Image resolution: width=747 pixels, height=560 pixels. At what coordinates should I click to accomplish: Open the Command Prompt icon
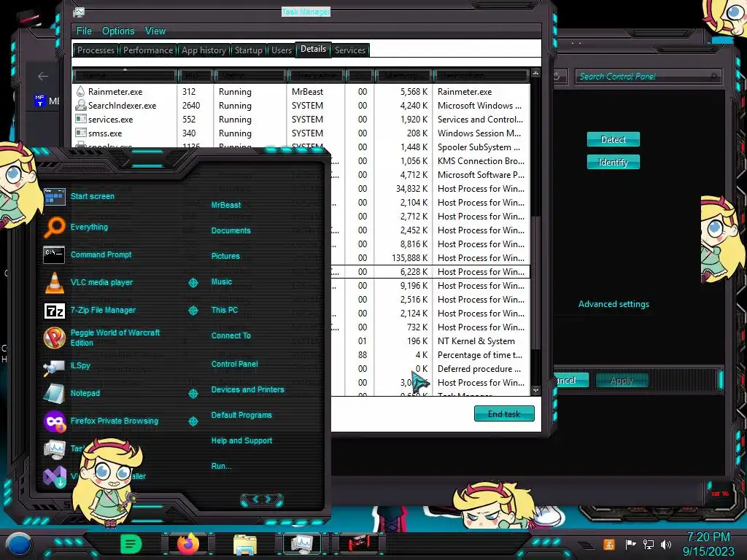coord(54,254)
